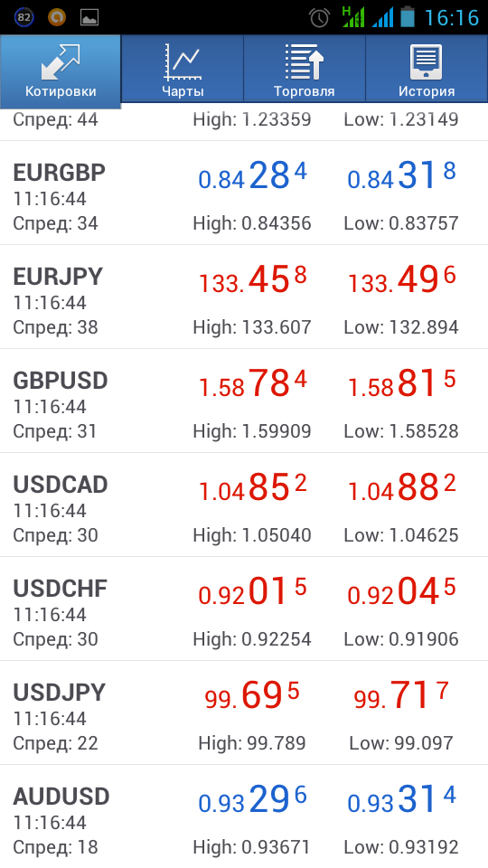Select the EURGBP quote row
The width and height of the screenshot is (488, 868).
click(x=244, y=193)
